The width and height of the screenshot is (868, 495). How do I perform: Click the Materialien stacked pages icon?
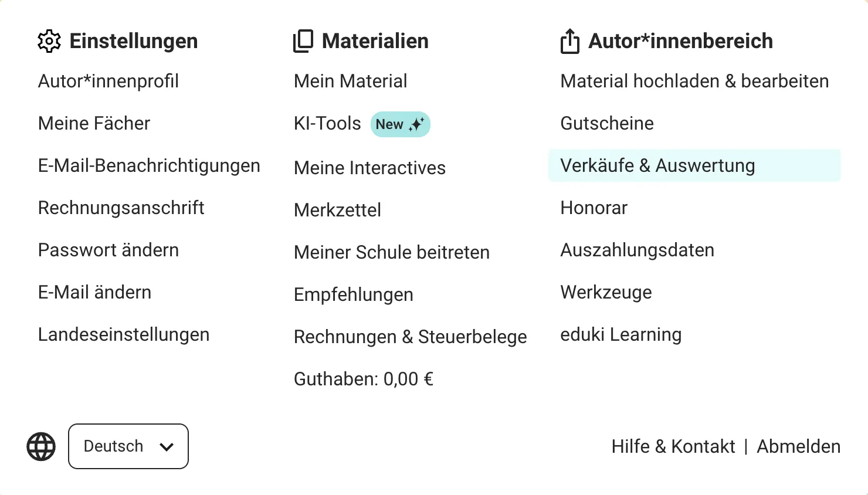[303, 41]
